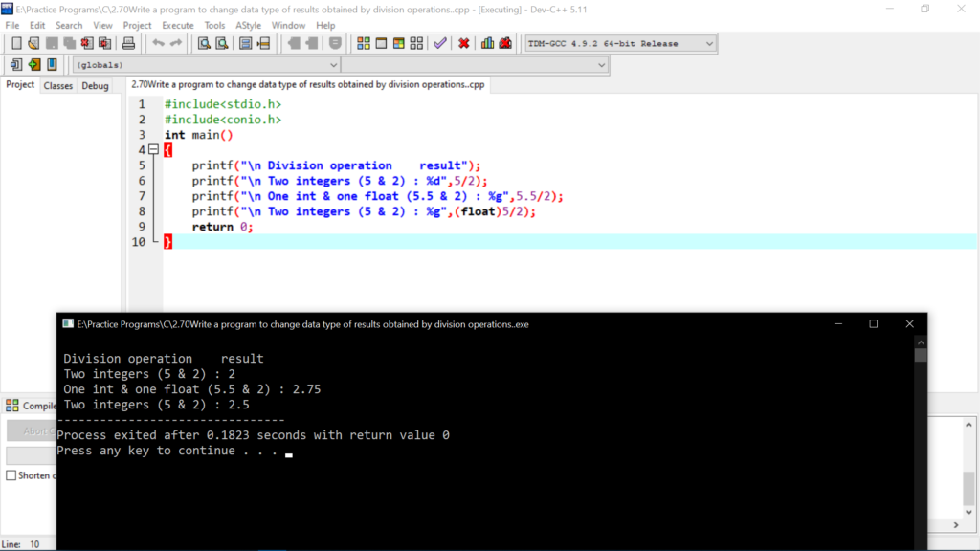Image resolution: width=980 pixels, height=551 pixels.
Task: Switch to the Classes tab
Action: [58, 85]
